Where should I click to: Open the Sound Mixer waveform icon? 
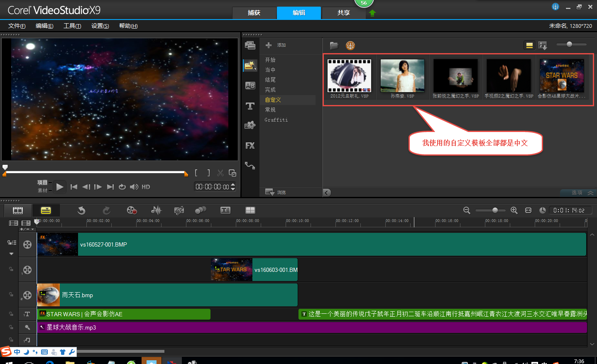pos(156,210)
